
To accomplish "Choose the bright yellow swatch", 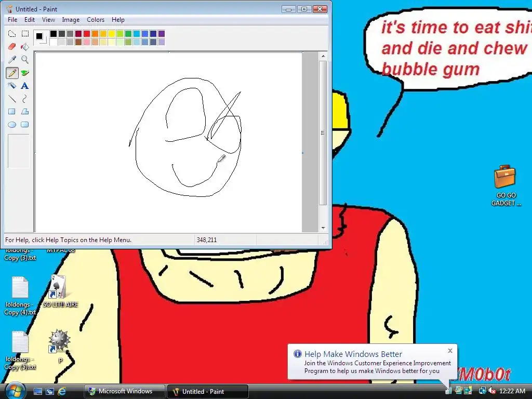I will pyautogui.click(x=112, y=34).
